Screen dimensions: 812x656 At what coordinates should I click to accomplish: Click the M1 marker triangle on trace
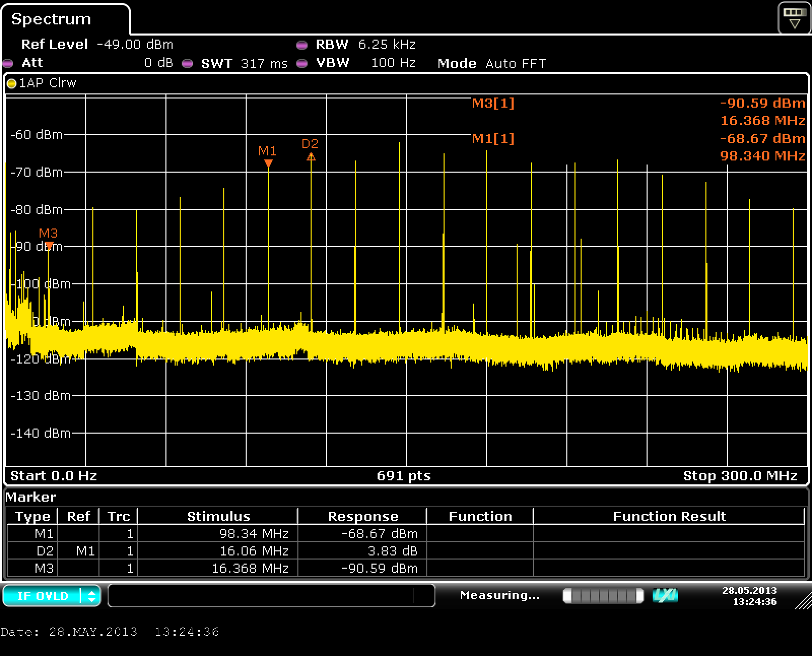pyautogui.click(x=268, y=163)
